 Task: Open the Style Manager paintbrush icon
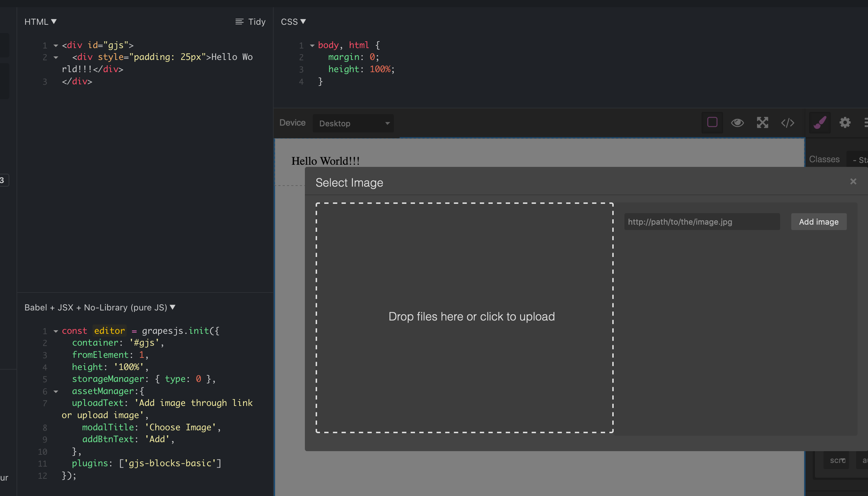(820, 123)
